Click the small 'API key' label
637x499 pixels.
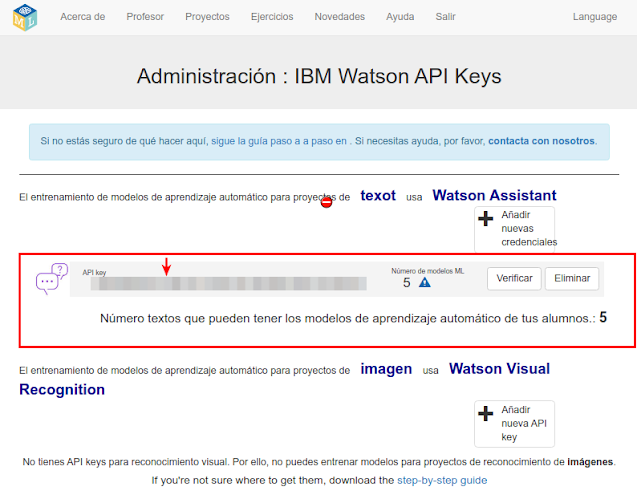(94, 272)
